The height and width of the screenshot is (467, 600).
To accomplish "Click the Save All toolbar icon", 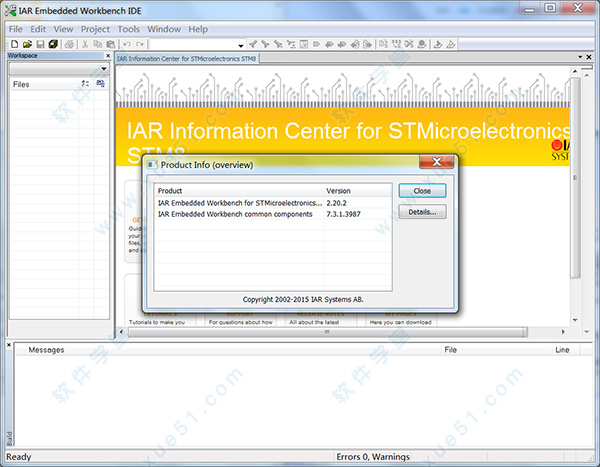I will click(53, 44).
